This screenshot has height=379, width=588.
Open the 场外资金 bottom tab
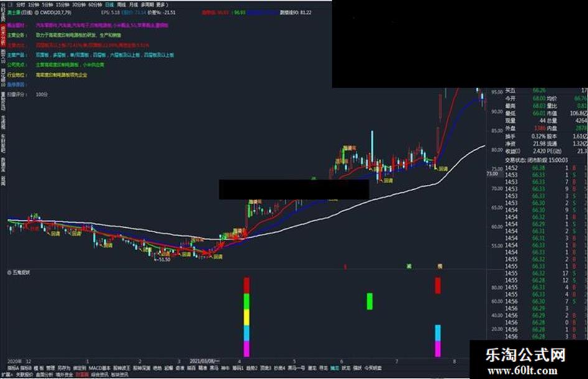pyautogui.click(x=65, y=375)
